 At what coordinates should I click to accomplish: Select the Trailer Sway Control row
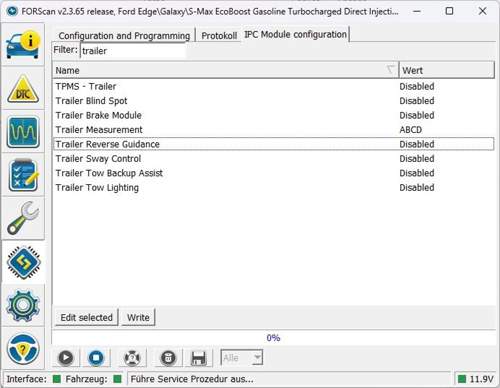[273, 159]
